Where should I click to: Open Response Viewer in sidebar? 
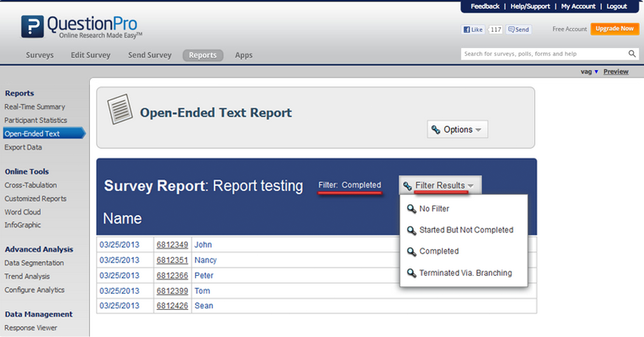tap(31, 328)
